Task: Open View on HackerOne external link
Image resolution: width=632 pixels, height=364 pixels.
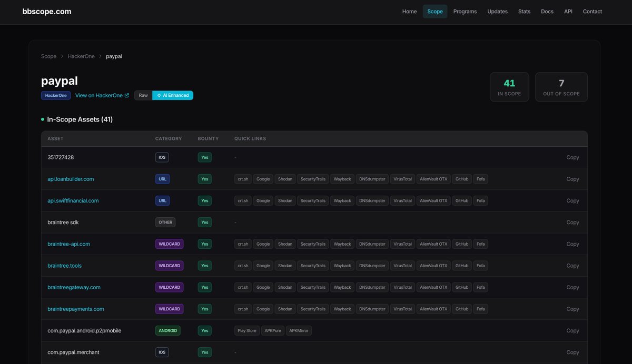Action: pyautogui.click(x=102, y=95)
